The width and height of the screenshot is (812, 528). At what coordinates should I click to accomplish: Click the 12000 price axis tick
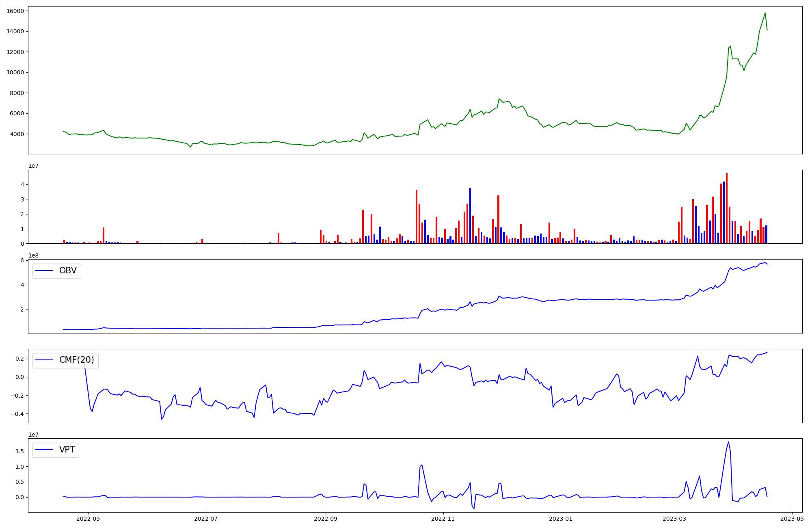(16, 52)
